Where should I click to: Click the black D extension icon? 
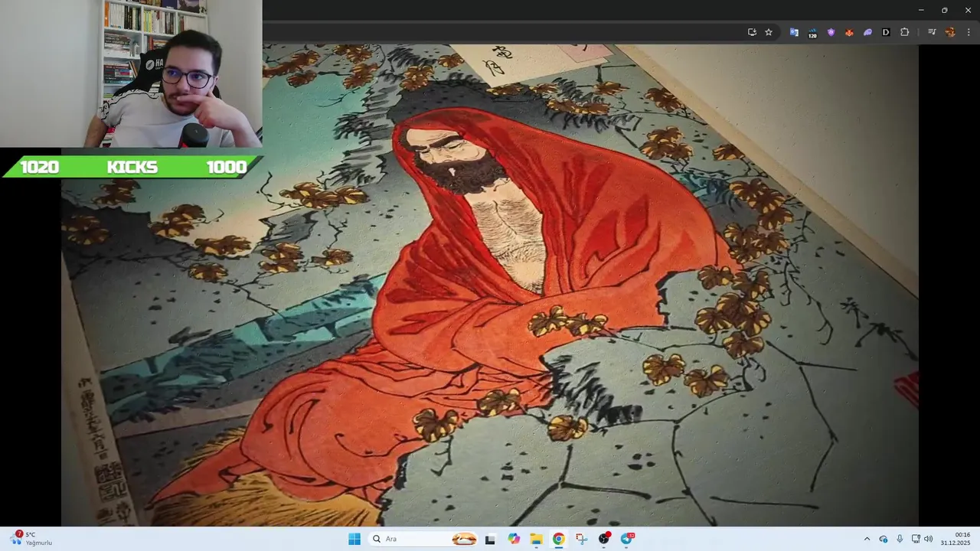(x=886, y=32)
